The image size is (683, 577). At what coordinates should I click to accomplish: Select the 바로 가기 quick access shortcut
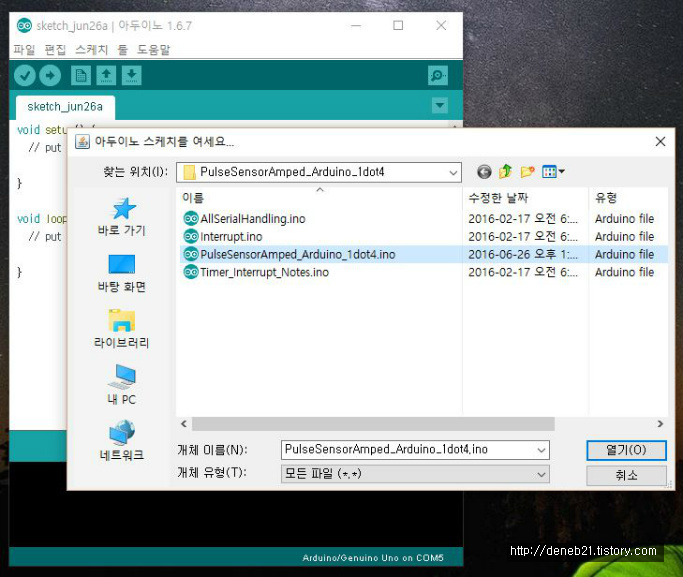122,216
